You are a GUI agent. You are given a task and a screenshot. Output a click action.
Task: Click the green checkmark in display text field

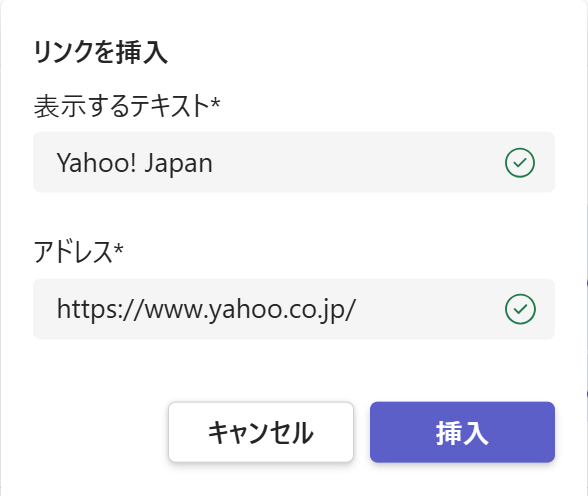tap(520, 163)
